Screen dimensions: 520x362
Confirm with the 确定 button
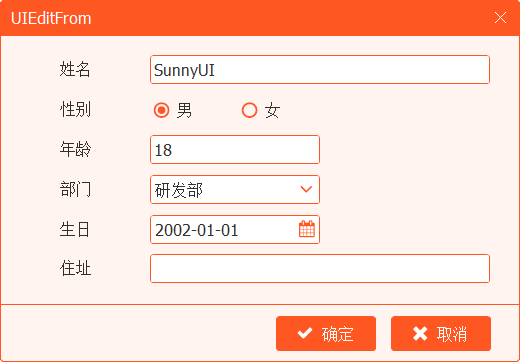pyautogui.click(x=326, y=333)
